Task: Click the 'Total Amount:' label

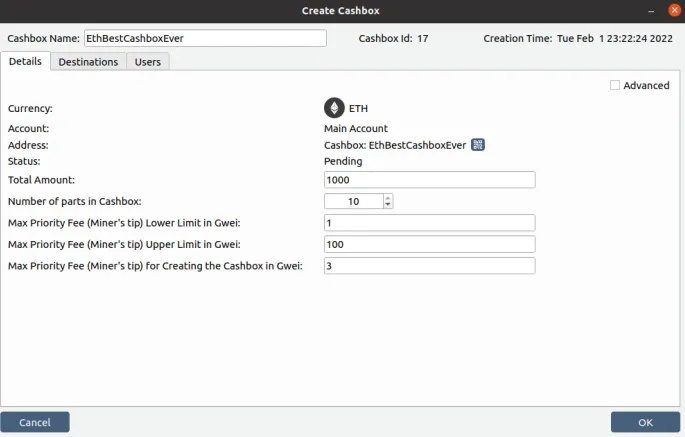Action: 42,180
